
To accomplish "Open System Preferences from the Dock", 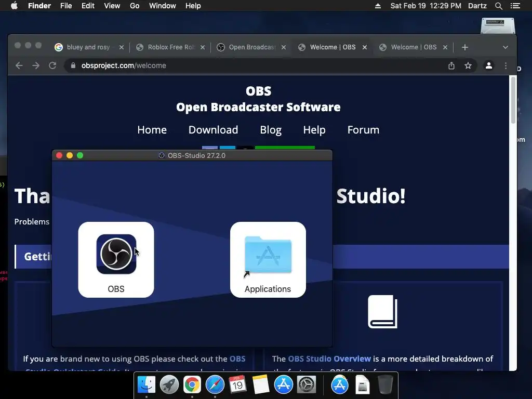I will pos(307,385).
